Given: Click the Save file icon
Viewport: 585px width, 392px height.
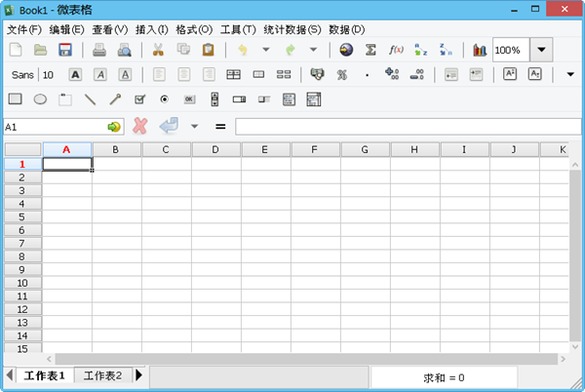Looking at the screenshot, I should pyautogui.click(x=65, y=50).
